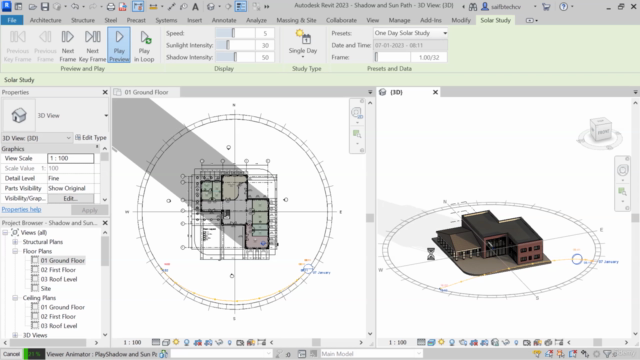Collapse the Views (all) tree node
This screenshot has height=360, width=640.
pos(5,233)
